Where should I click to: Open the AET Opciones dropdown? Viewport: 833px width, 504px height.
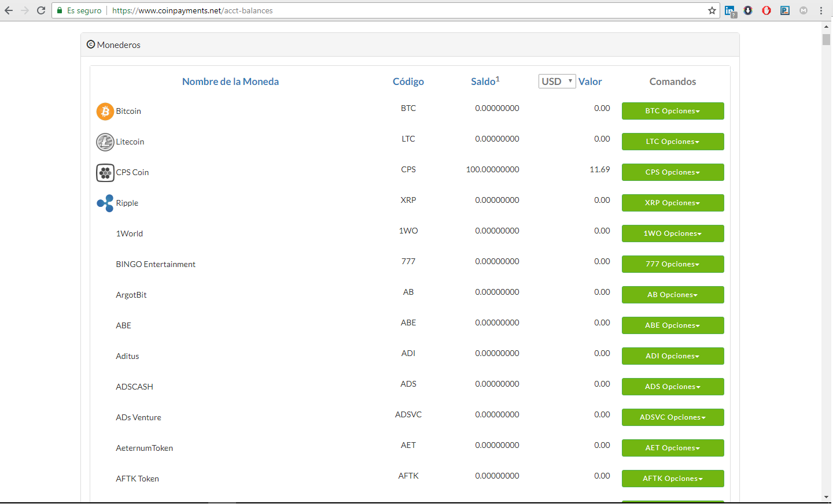673,448
